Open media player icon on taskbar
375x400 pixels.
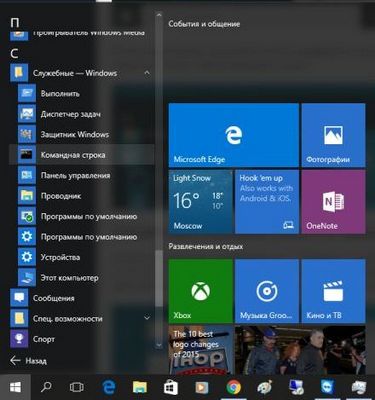[x=202, y=387]
